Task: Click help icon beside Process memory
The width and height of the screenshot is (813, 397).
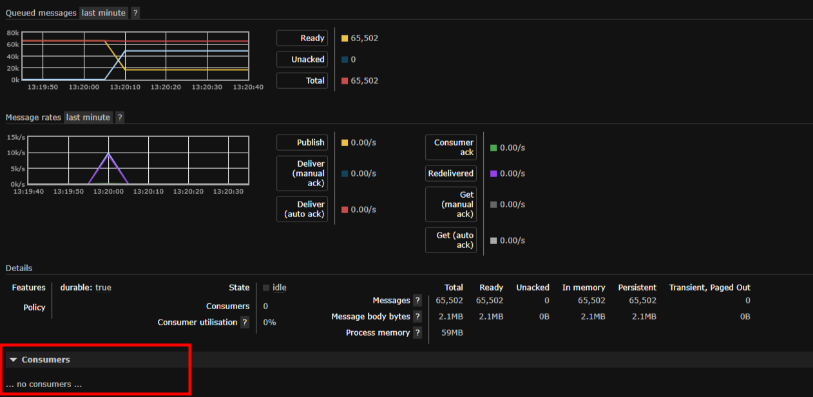Action: (417, 333)
